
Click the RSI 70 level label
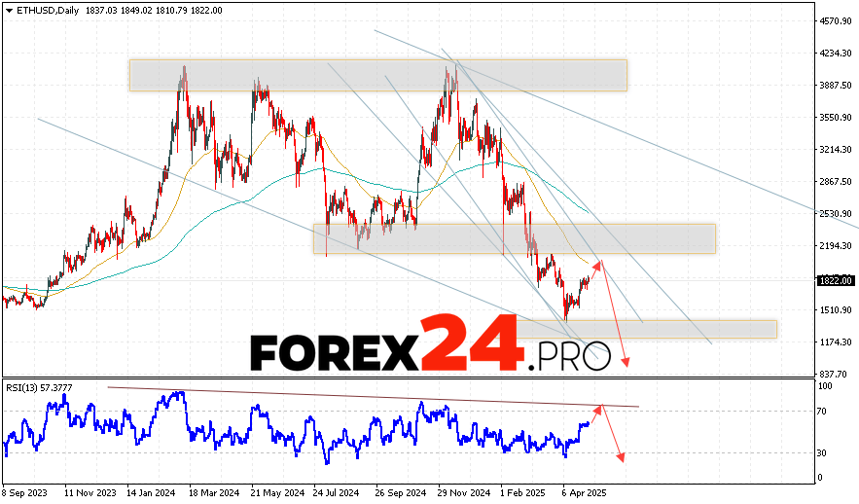pos(823,412)
